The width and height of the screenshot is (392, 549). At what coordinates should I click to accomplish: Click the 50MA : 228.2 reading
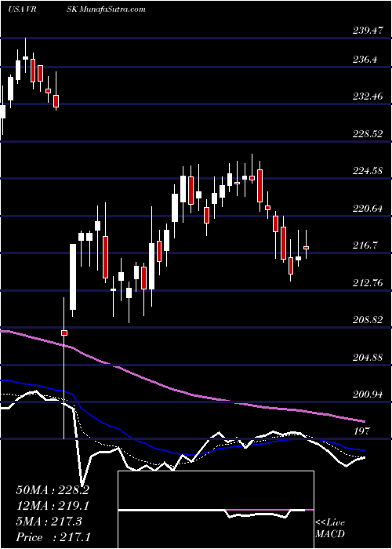click(x=53, y=490)
